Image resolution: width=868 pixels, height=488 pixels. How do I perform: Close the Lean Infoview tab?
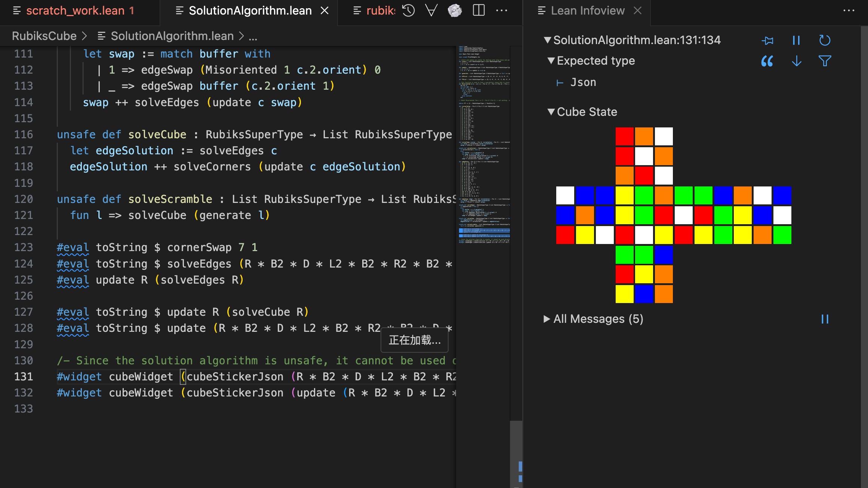[x=638, y=11]
